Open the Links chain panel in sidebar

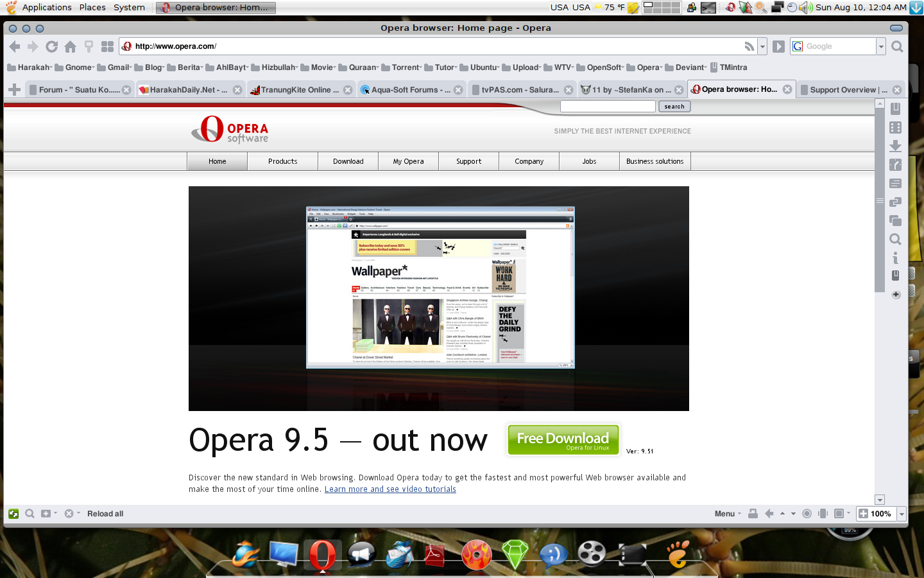(896, 202)
